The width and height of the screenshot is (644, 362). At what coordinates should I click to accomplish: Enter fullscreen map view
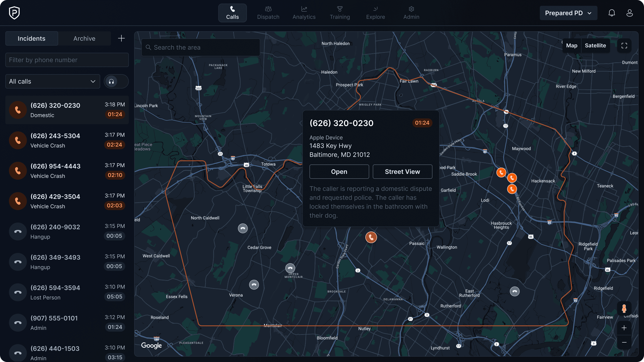[624, 46]
